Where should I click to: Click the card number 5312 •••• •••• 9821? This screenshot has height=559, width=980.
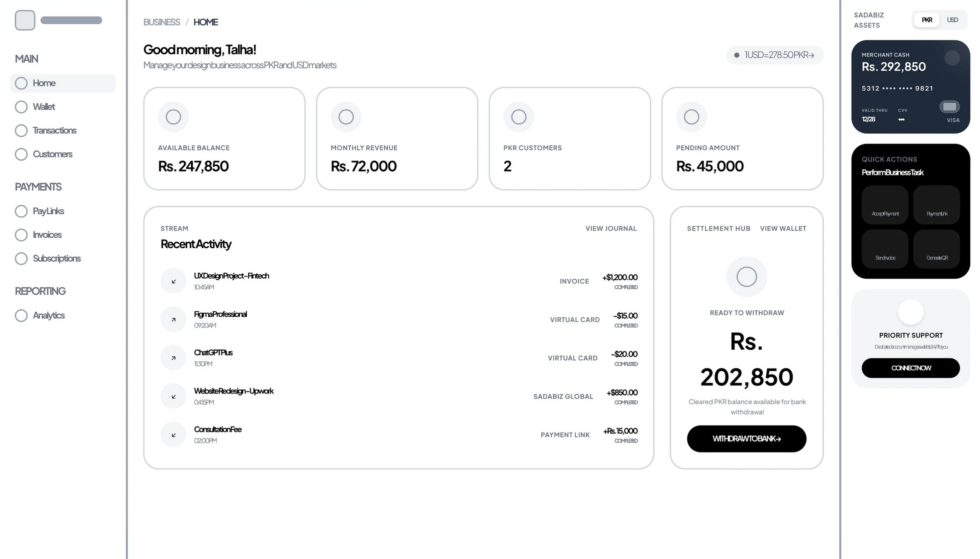897,89
